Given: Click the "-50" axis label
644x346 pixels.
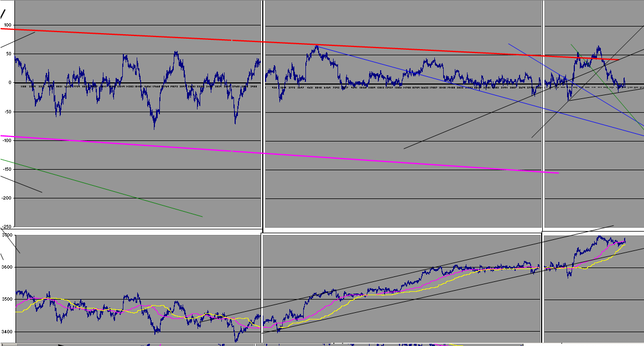Looking at the screenshot, I should pos(8,112).
